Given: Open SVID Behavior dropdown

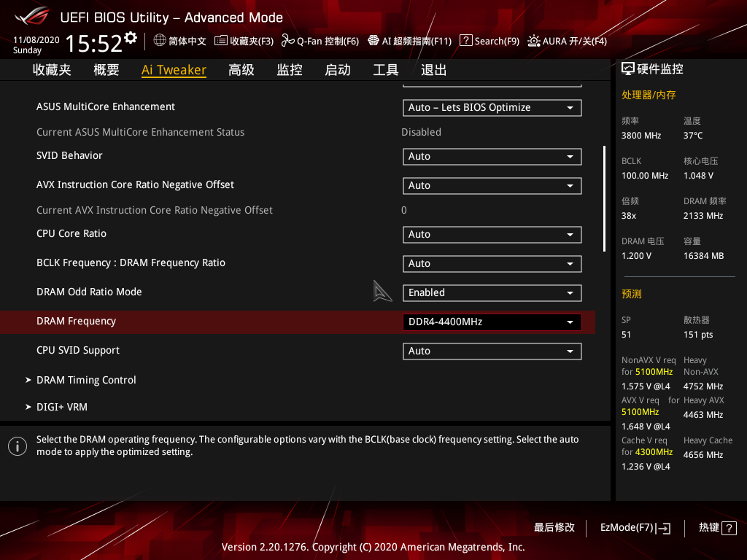Looking at the screenshot, I should coord(492,157).
